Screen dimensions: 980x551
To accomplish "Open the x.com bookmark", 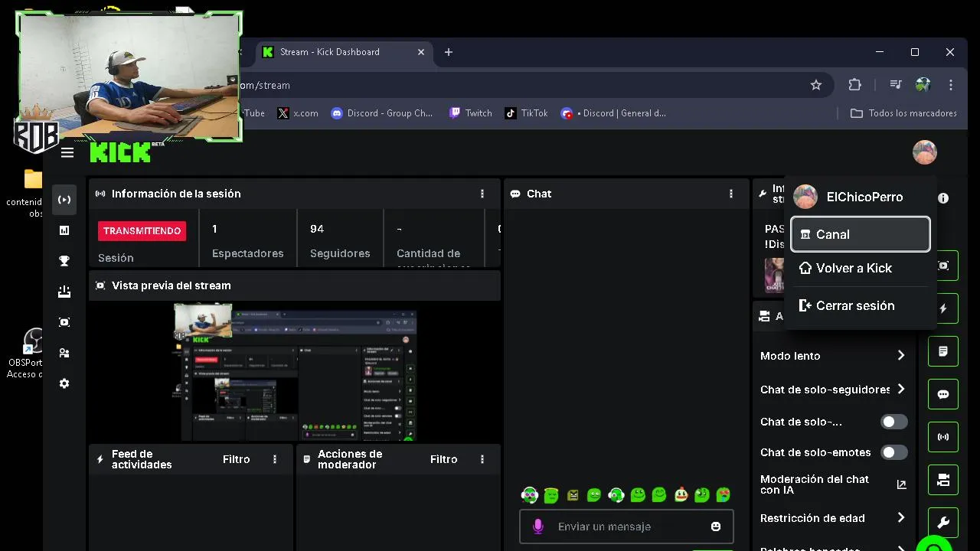I will (298, 113).
